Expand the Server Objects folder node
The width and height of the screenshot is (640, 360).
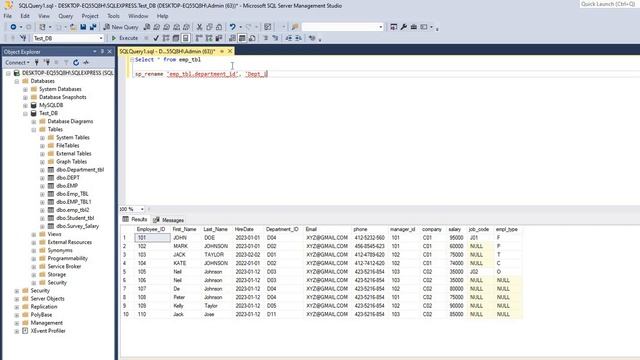[17, 299]
